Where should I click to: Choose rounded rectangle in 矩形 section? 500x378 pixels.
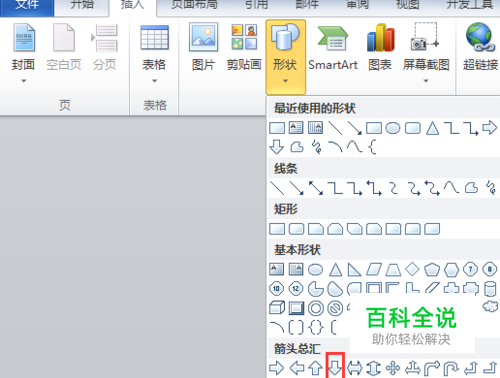296,229
